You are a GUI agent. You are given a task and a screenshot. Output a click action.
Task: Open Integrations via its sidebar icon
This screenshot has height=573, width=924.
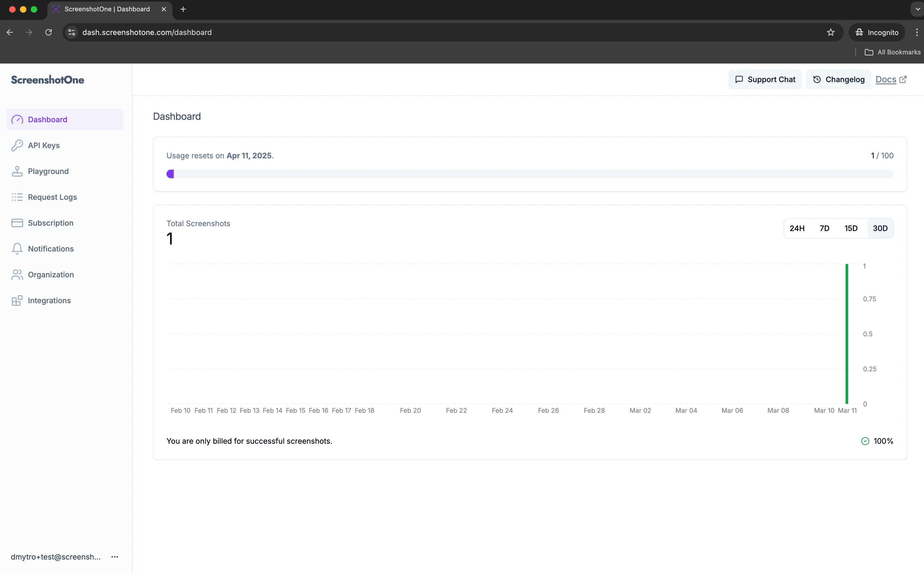point(17,300)
